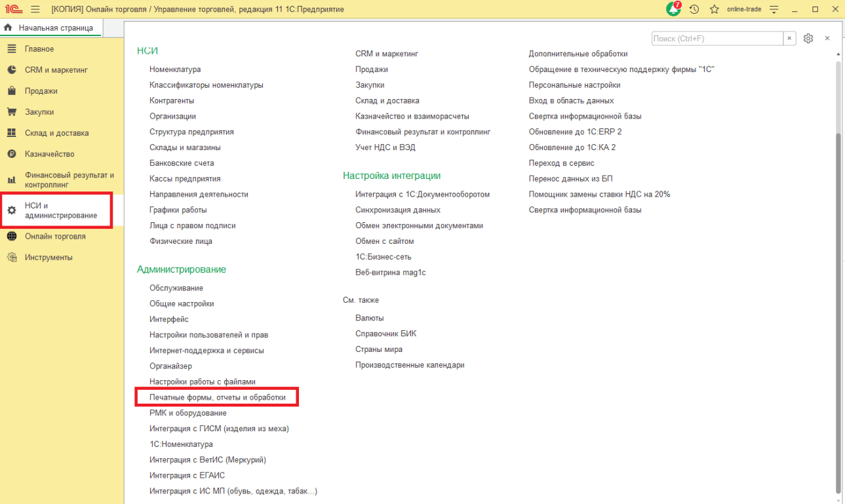Open НСИ и администрирование gear icon
The image size is (845, 504).
(11, 210)
